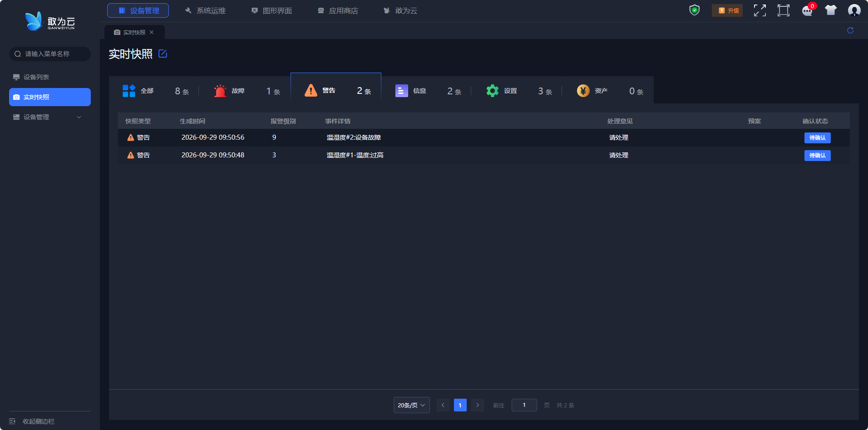The image size is (868, 430).
Task: Filter by 信息 document icon
Action: tap(402, 91)
